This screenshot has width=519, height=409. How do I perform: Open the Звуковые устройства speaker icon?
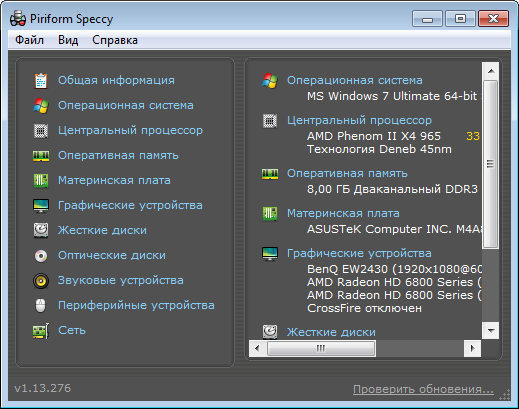(41, 281)
